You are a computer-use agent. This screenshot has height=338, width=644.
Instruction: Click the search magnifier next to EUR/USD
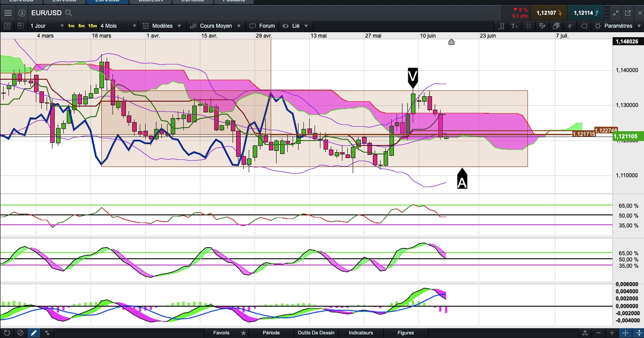pos(69,13)
